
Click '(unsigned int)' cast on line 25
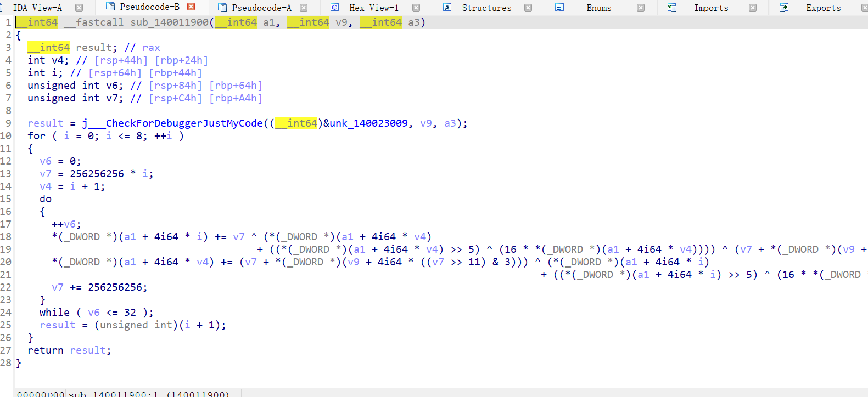pos(136,325)
